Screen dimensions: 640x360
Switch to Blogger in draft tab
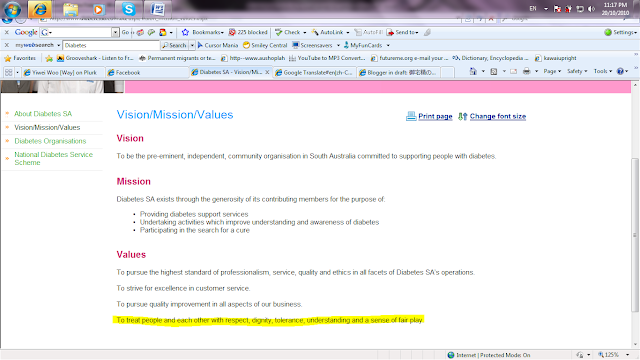tap(398, 72)
